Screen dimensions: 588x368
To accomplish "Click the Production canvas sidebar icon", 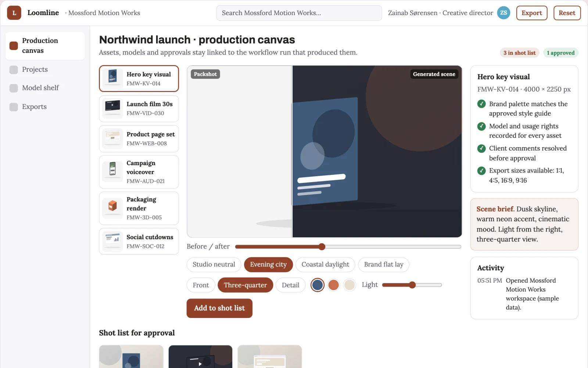I will click(14, 46).
